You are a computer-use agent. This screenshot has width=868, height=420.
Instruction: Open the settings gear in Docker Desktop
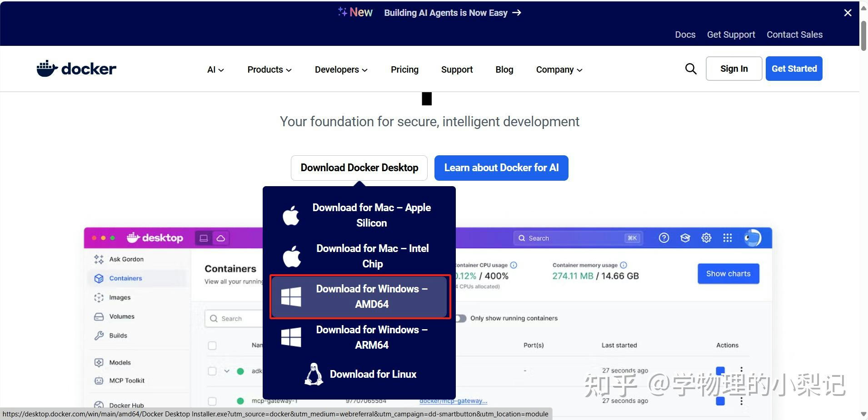[x=706, y=238]
